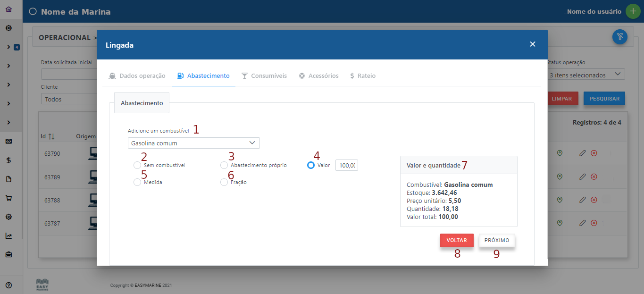Screen dimensions: 644x294
Task: Click the PRÓXIMO button
Action: coord(497,240)
